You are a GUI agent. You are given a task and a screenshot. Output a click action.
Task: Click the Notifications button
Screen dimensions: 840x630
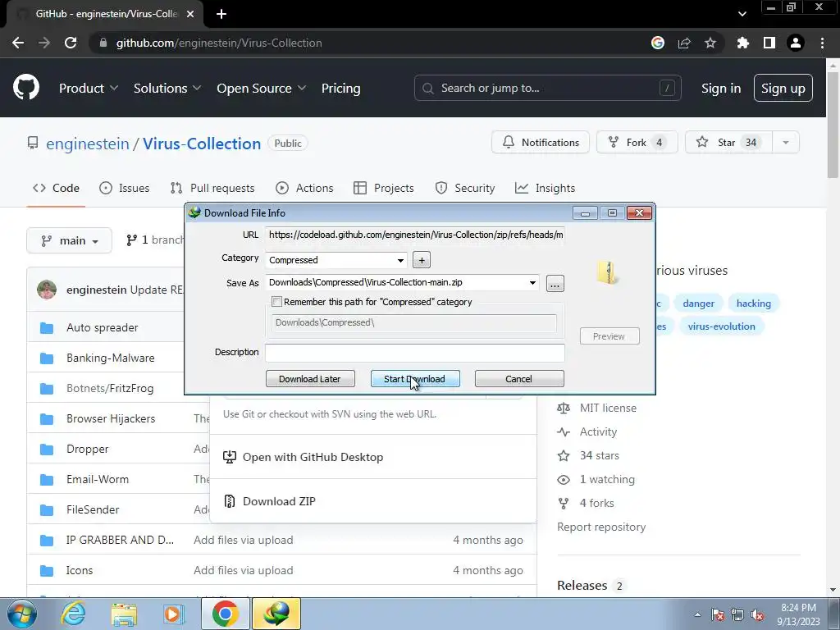click(541, 143)
